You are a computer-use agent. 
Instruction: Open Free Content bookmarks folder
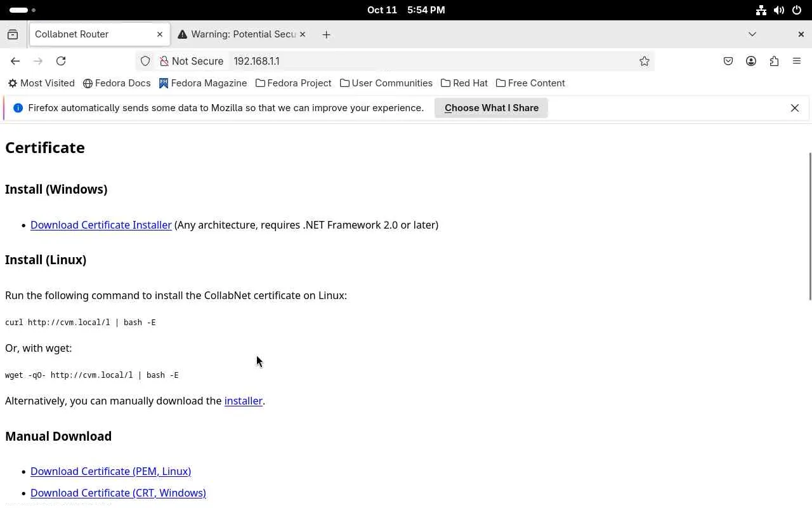point(530,83)
